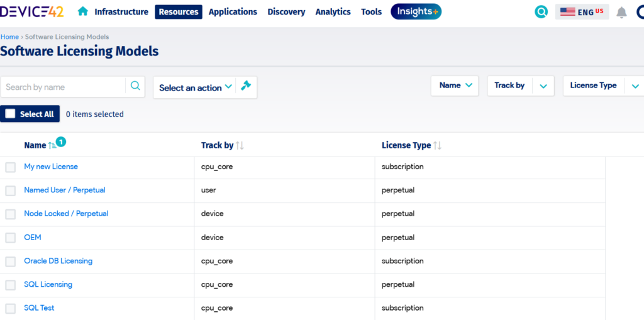
Task: Open the Tools menu
Action: 371,12
